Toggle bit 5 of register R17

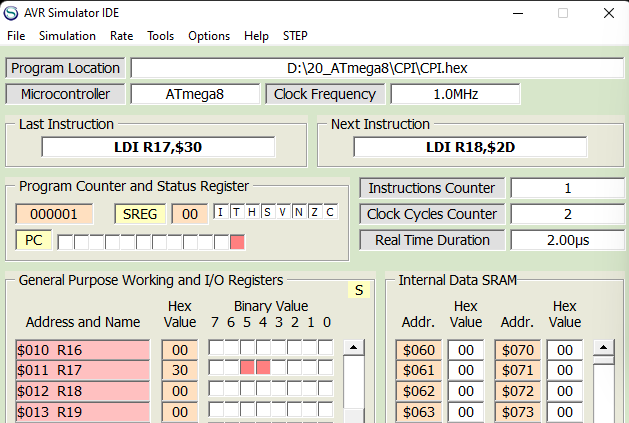(x=246, y=368)
